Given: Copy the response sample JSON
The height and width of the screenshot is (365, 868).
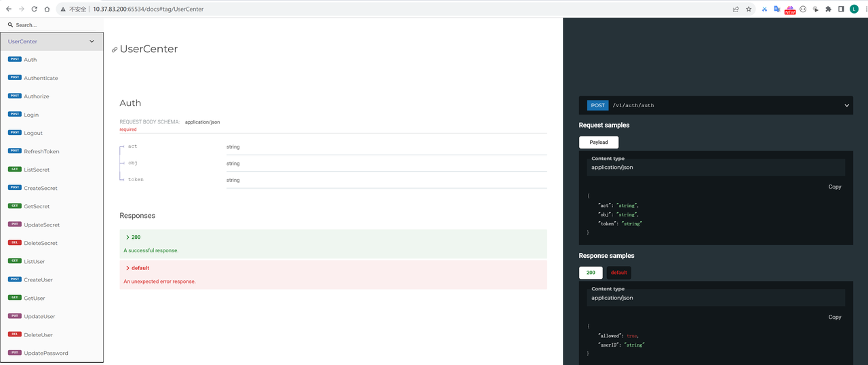Looking at the screenshot, I should (x=834, y=317).
